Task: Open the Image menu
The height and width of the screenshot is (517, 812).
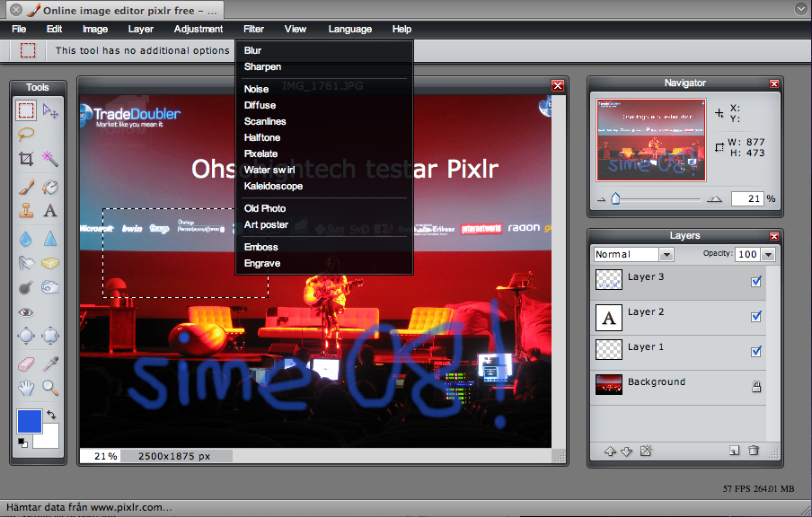Action: click(95, 29)
